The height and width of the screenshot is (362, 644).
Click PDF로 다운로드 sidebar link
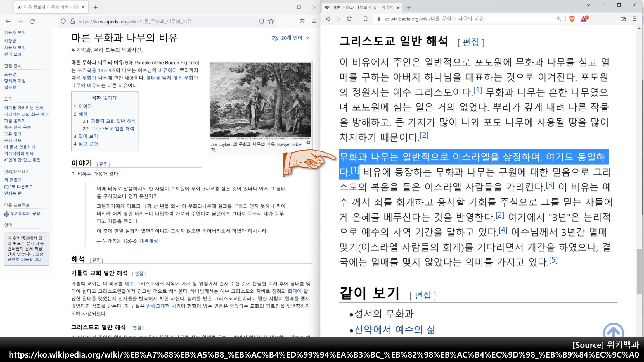tap(18, 187)
